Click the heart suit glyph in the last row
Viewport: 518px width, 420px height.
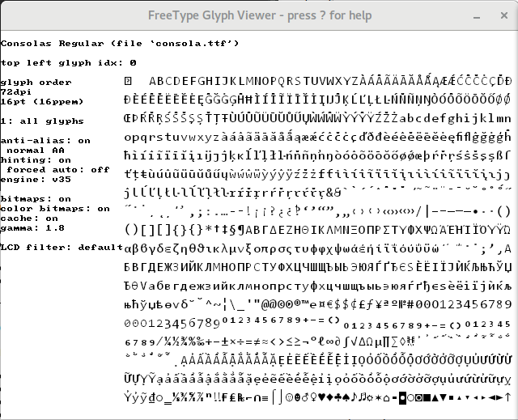(x=321, y=397)
